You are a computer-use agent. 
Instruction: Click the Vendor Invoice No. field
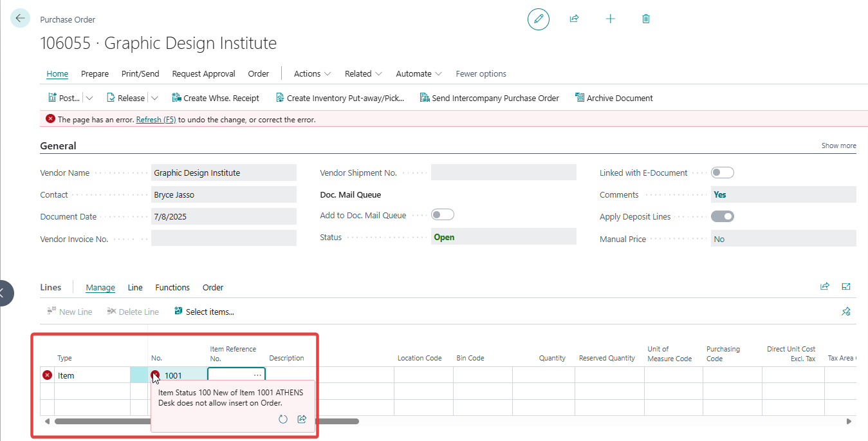(224, 238)
